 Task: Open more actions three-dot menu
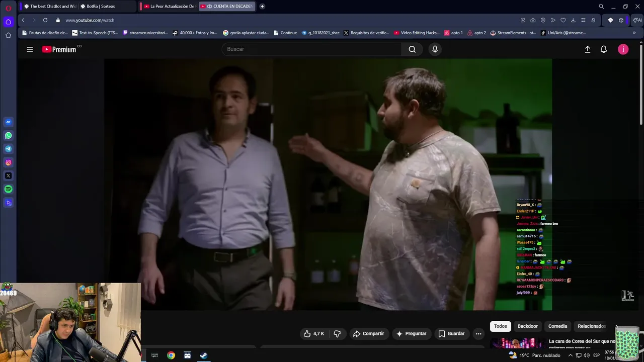(x=478, y=333)
